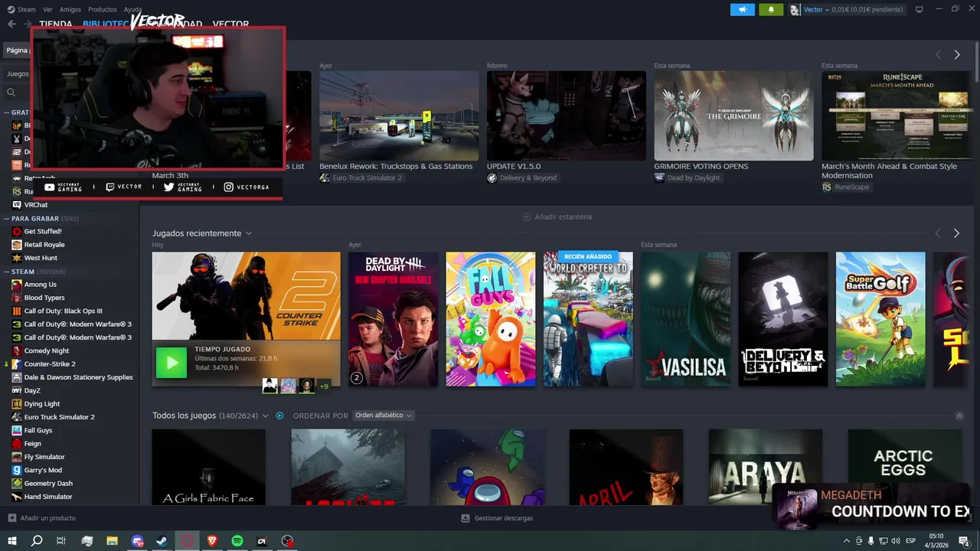Select Get Stuffed! in the sidebar

[43, 231]
